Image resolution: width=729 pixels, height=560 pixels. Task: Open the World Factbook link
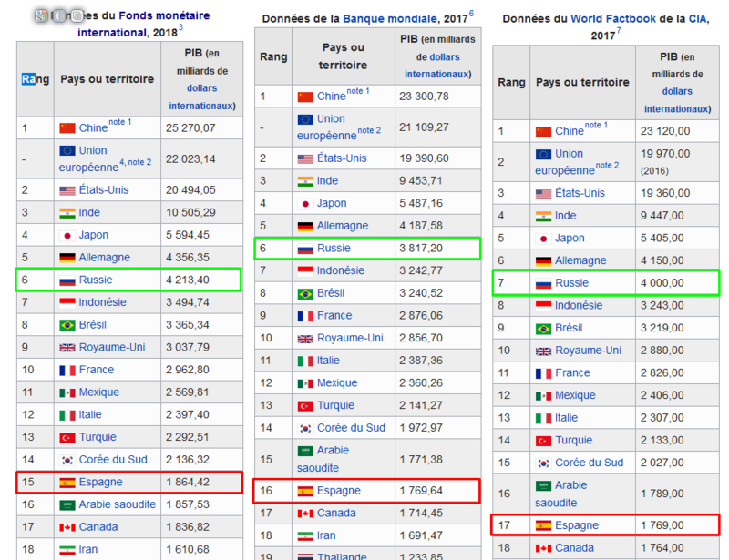click(x=613, y=19)
